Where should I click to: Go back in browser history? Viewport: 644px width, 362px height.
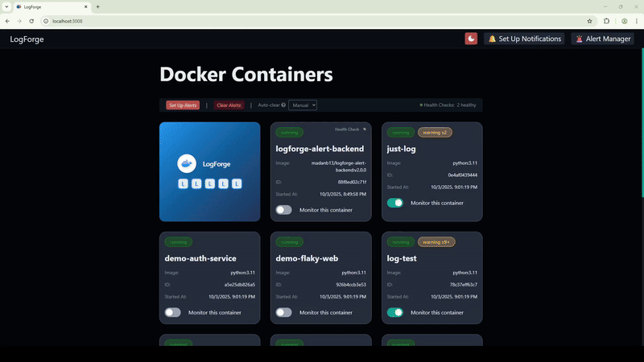pos(7,21)
